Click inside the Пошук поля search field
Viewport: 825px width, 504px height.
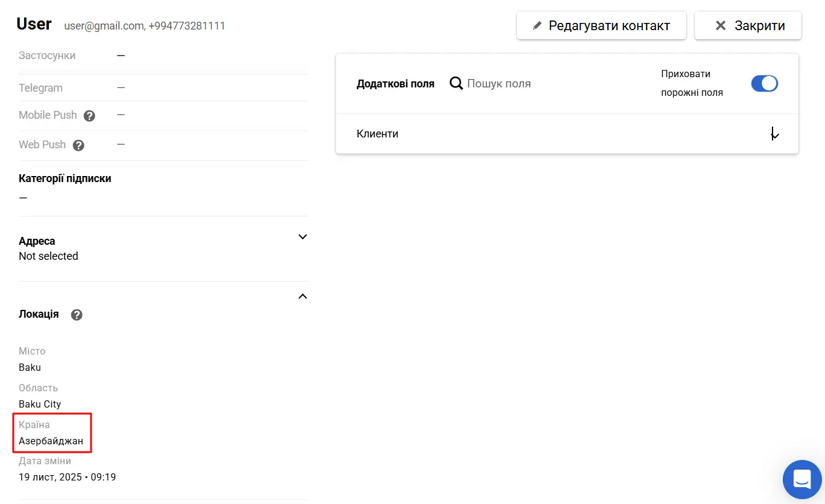(507, 83)
